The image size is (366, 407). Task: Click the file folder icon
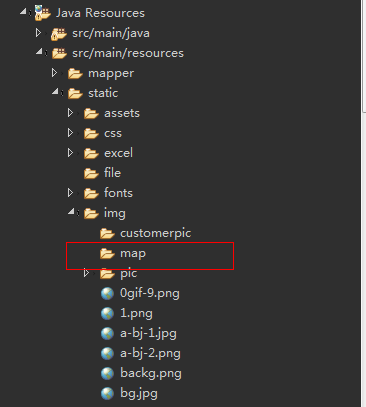point(91,173)
